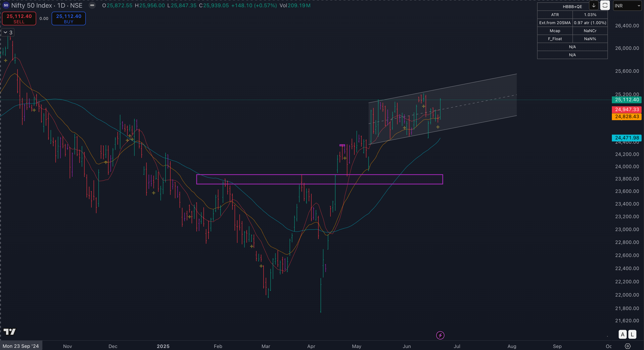The width and height of the screenshot is (644, 350).
Task: Click the SELL 25,112.40 button
Action: click(19, 18)
